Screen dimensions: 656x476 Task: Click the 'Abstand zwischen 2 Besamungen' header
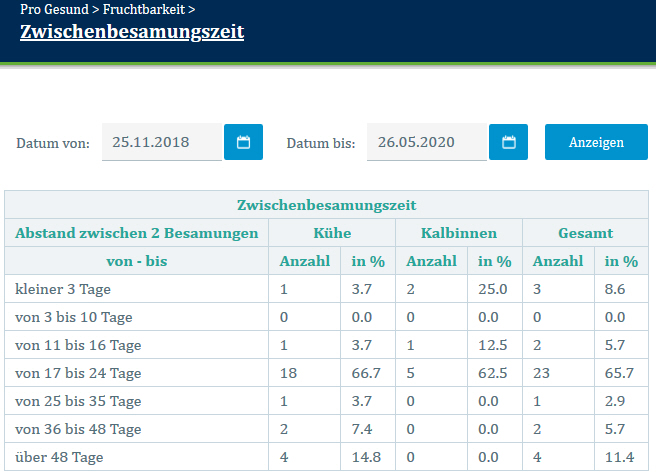click(x=137, y=233)
